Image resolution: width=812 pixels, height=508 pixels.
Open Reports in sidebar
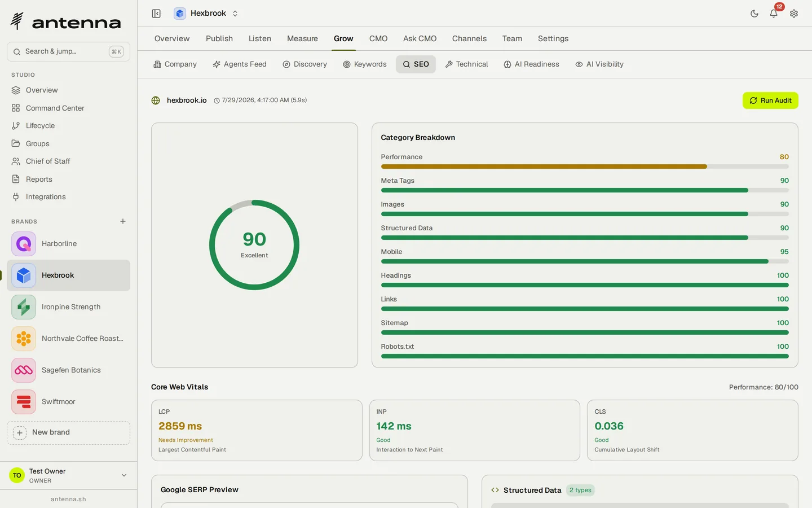click(x=68, y=179)
